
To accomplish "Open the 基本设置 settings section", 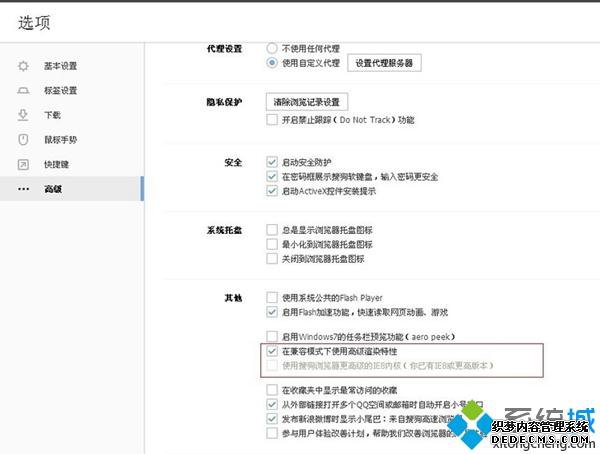I will coord(60,66).
